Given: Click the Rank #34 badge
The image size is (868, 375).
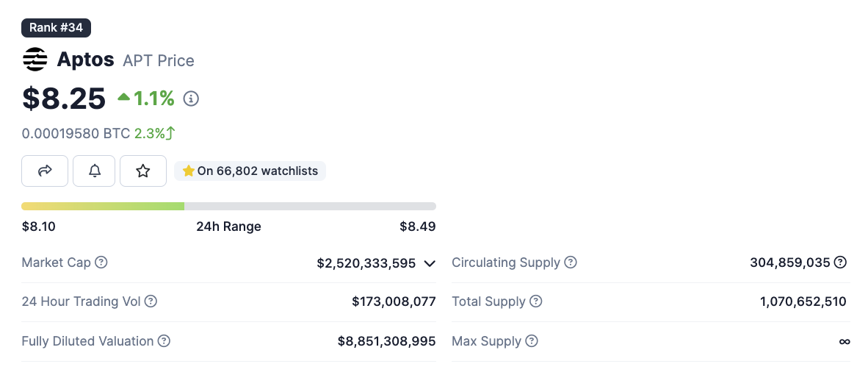Looking at the screenshot, I should [x=57, y=28].
